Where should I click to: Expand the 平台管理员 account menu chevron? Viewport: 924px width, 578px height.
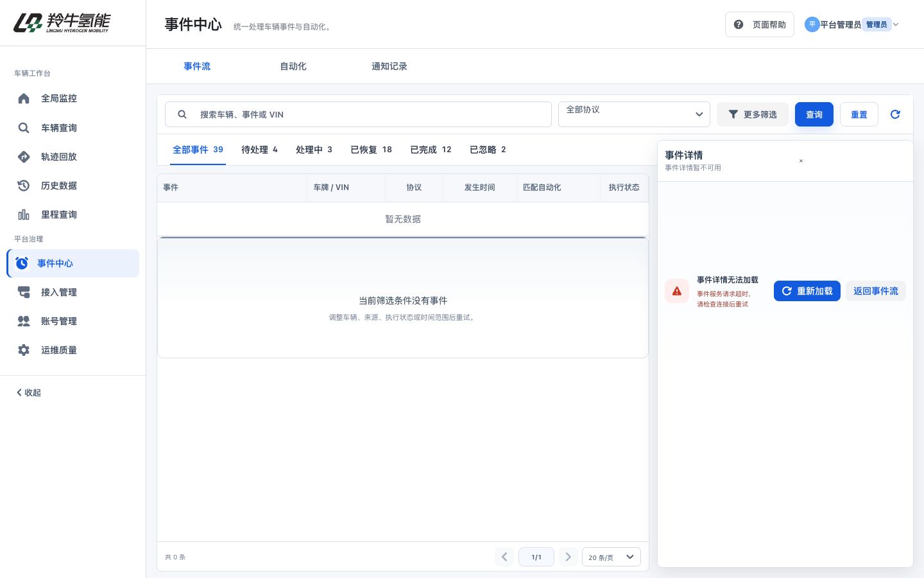point(896,24)
